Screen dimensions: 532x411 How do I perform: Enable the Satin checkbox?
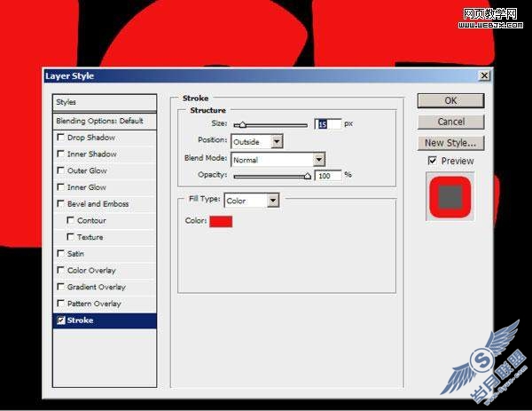pyautogui.click(x=60, y=253)
